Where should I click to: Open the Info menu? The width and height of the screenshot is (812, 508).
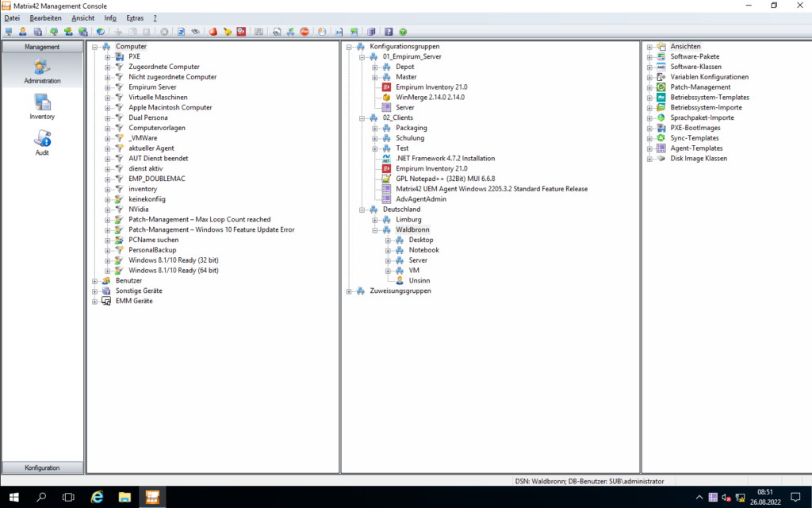[110, 17]
